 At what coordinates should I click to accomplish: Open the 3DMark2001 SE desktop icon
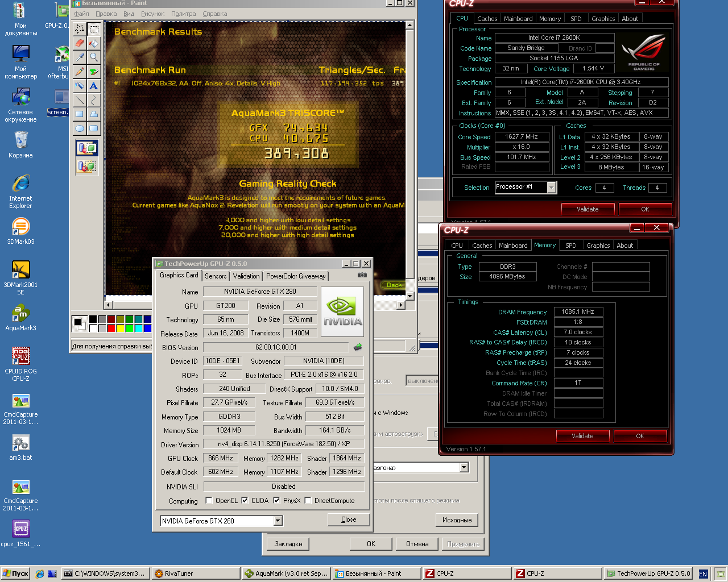pos(20,278)
